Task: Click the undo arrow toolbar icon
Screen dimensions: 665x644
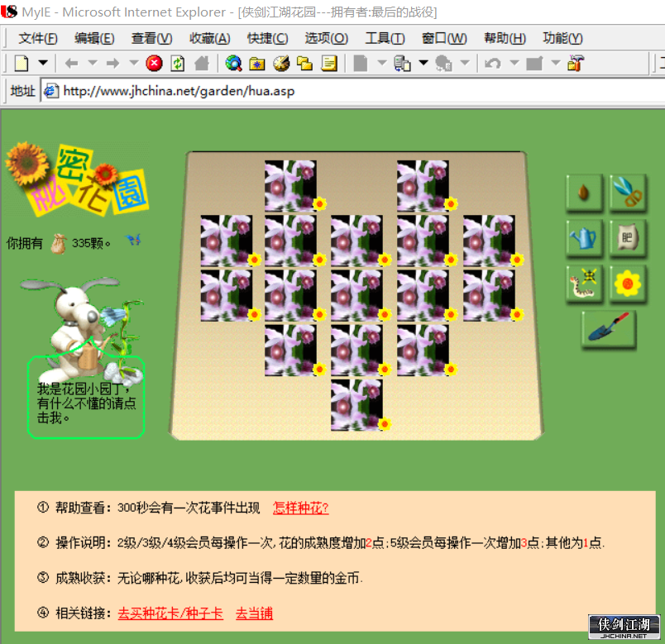Action: pyautogui.click(x=492, y=63)
